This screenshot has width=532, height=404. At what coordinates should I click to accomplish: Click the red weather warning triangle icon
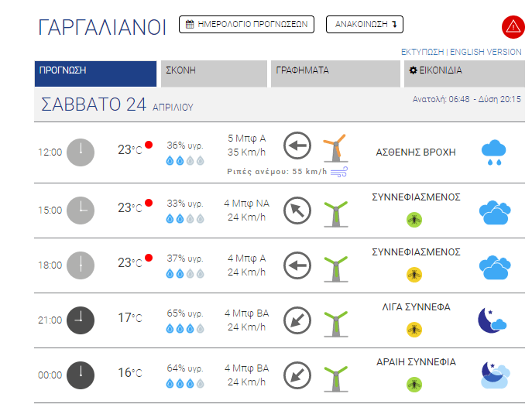(513, 27)
